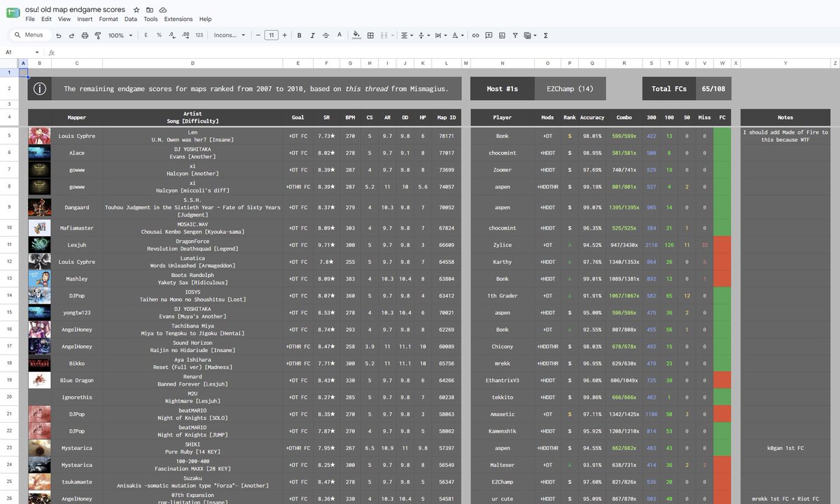Activate the Paint format tool

pos(98,35)
